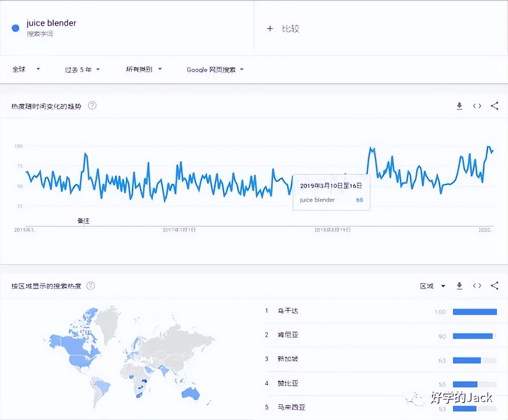The image size is (508, 420).
Task: Click the 备注 note marker on the chart
Action: pos(83,221)
